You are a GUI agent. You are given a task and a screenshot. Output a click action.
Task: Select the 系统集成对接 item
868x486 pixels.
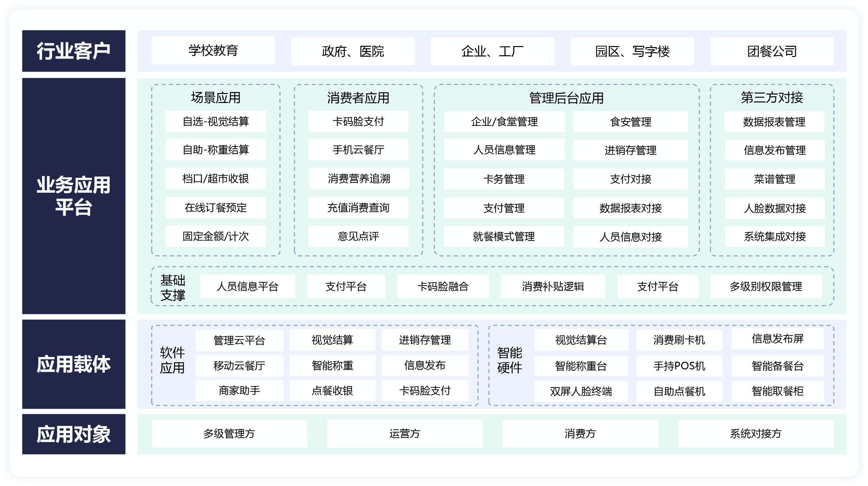(775, 236)
